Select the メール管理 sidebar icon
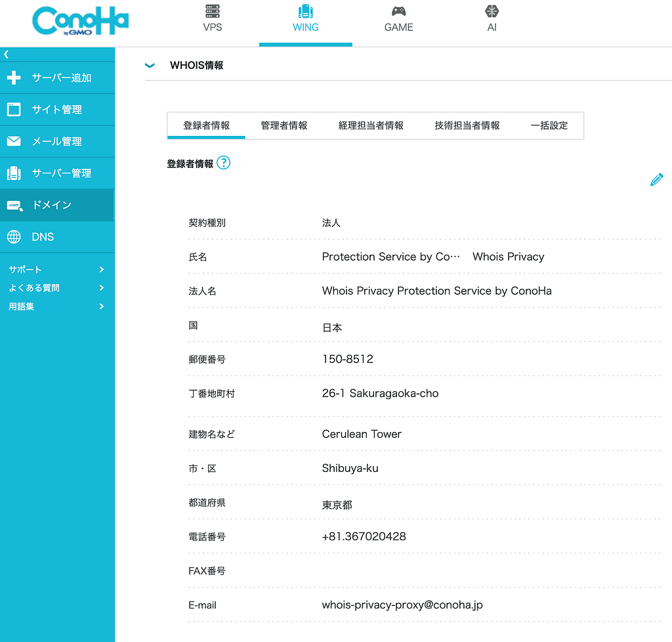Viewport: 672px width, 642px height. [x=57, y=141]
